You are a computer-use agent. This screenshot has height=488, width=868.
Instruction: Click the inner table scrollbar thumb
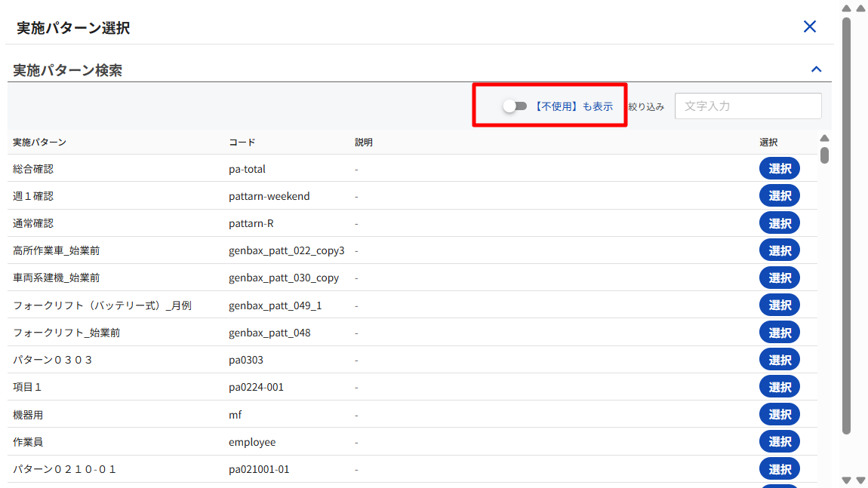tap(824, 155)
